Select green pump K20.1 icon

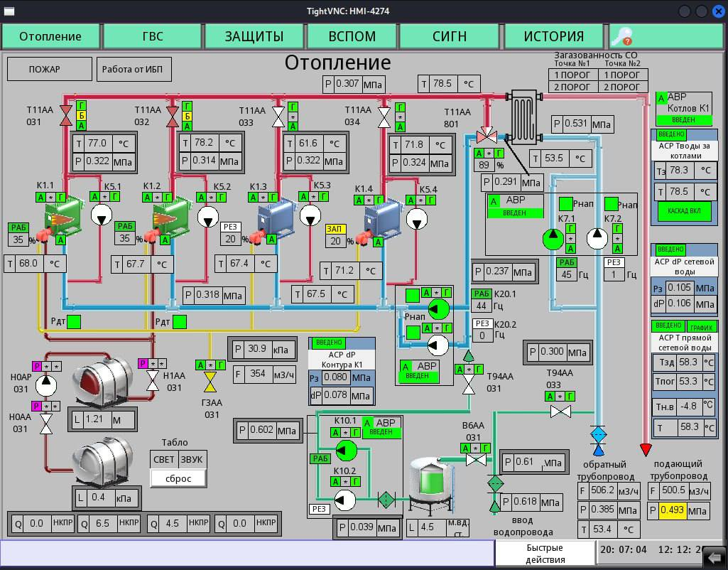(438, 309)
